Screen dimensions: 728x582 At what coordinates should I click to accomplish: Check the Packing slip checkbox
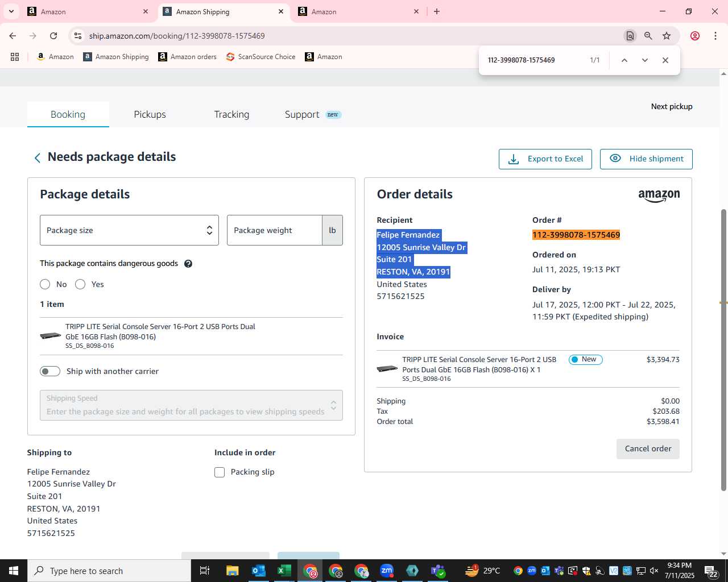pyautogui.click(x=220, y=472)
